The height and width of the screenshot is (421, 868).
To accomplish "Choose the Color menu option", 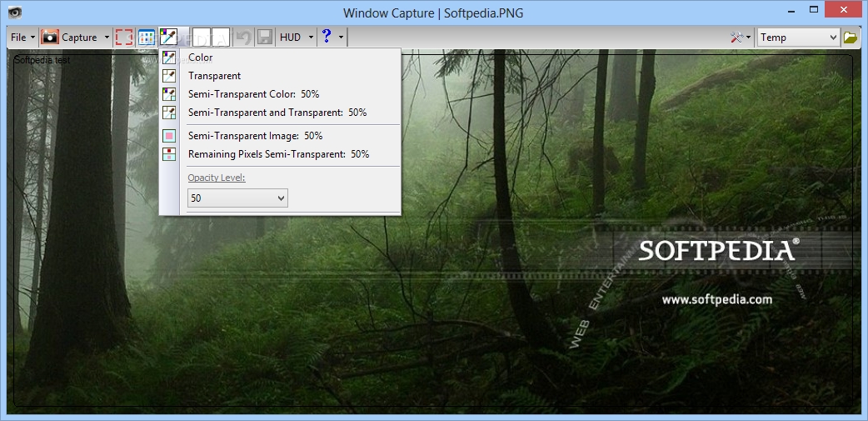I will tap(280, 58).
